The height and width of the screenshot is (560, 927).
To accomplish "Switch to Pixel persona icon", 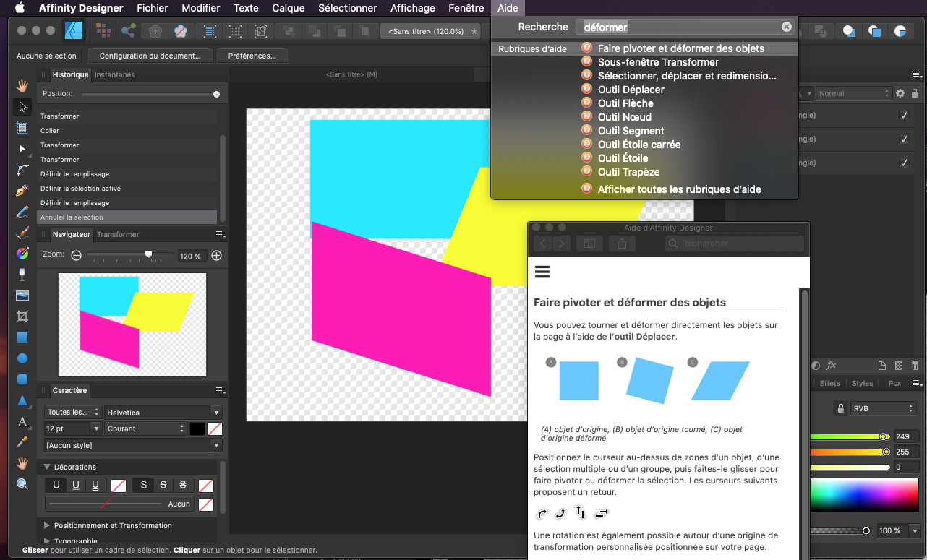I will (103, 31).
